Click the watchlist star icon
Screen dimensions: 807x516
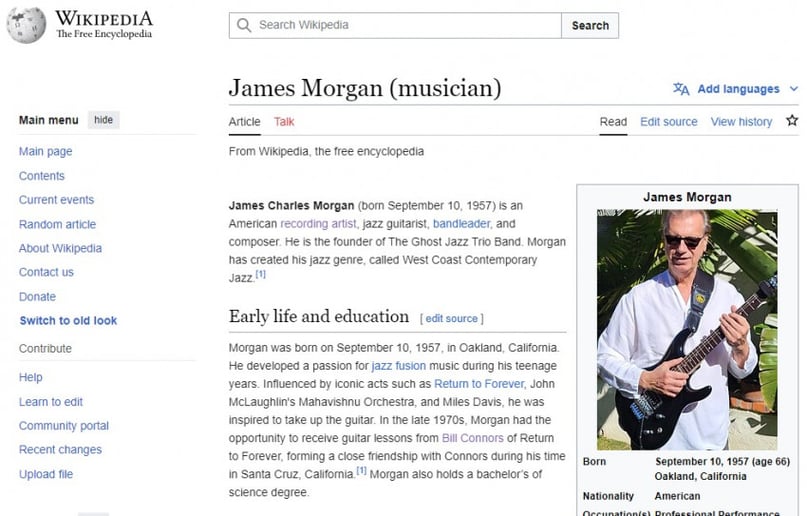click(792, 120)
